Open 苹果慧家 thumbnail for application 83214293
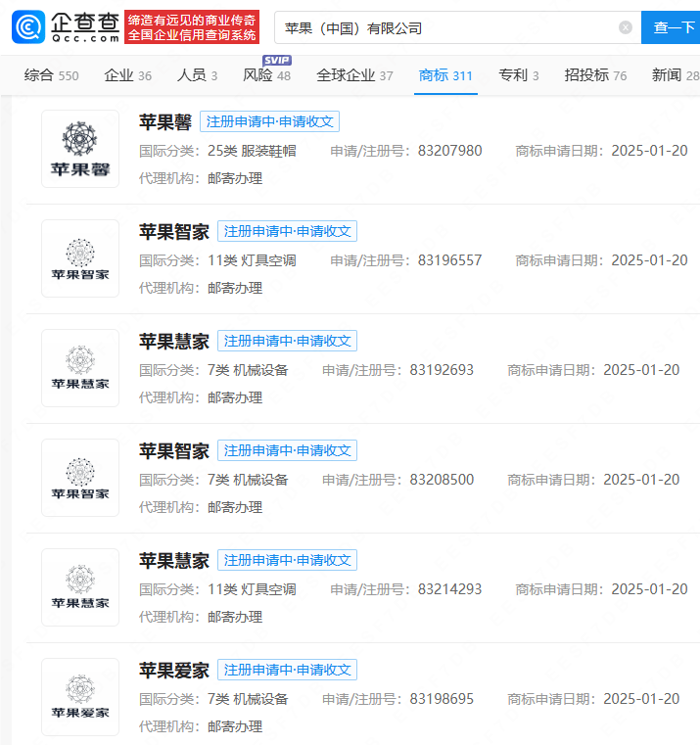The image size is (700, 745). (80, 587)
